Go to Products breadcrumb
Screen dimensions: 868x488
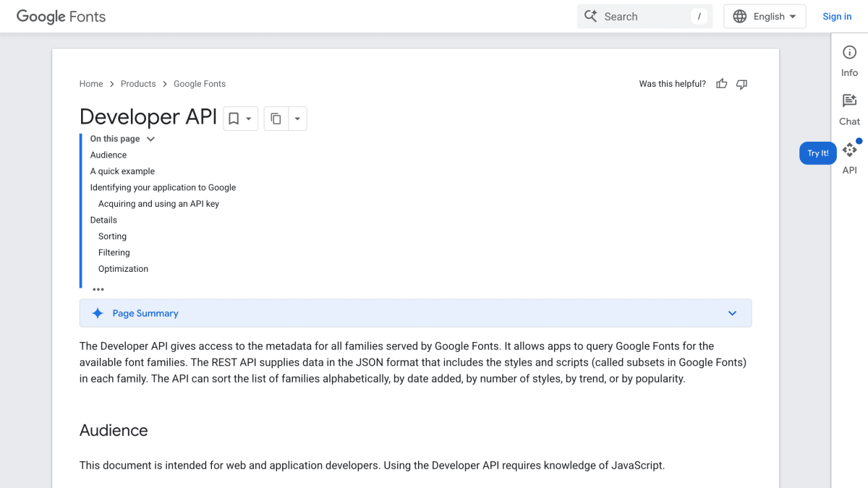[x=138, y=84]
